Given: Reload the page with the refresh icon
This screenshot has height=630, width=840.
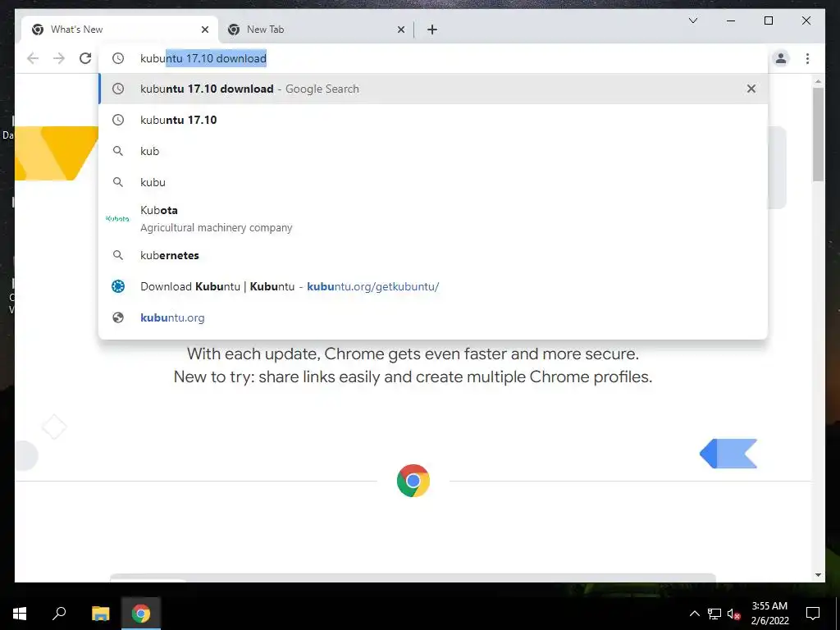Looking at the screenshot, I should pyautogui.click(x=85, y=58).
